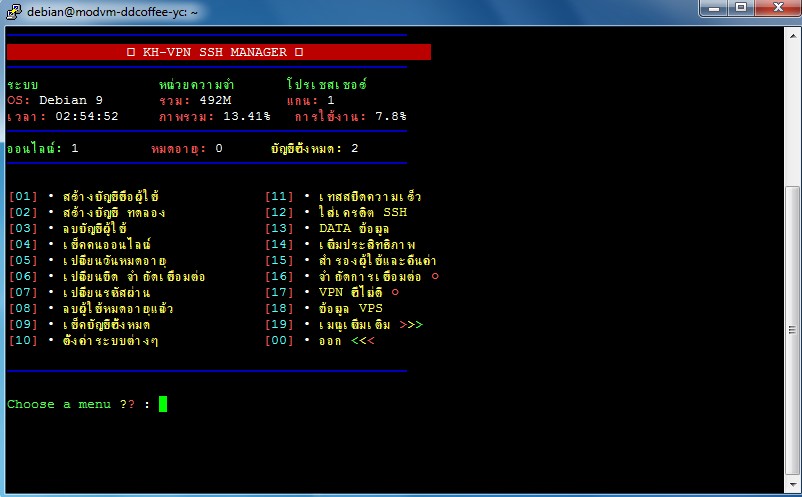Click the Choose a menu prompt text
Screen dimensions: 802x497
pos(78,404)
